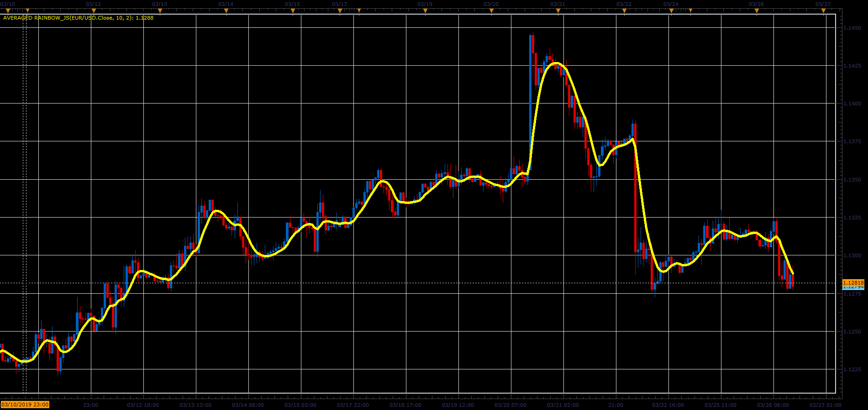Click the orange 1.12818 current price tag
Screen dimensions: 868x410
pyautogui.click(x=853, y=283)
